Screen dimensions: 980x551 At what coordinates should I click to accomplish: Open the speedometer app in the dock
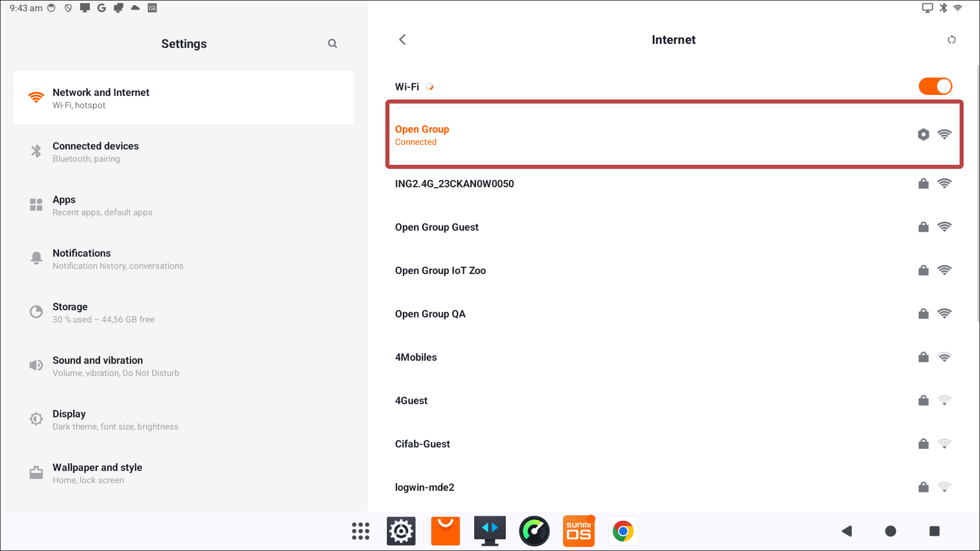534,531
